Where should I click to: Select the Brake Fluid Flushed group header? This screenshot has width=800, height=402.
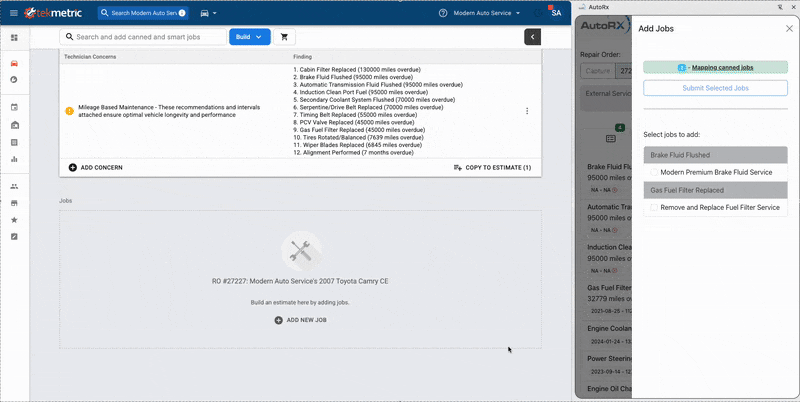point(715,155)
